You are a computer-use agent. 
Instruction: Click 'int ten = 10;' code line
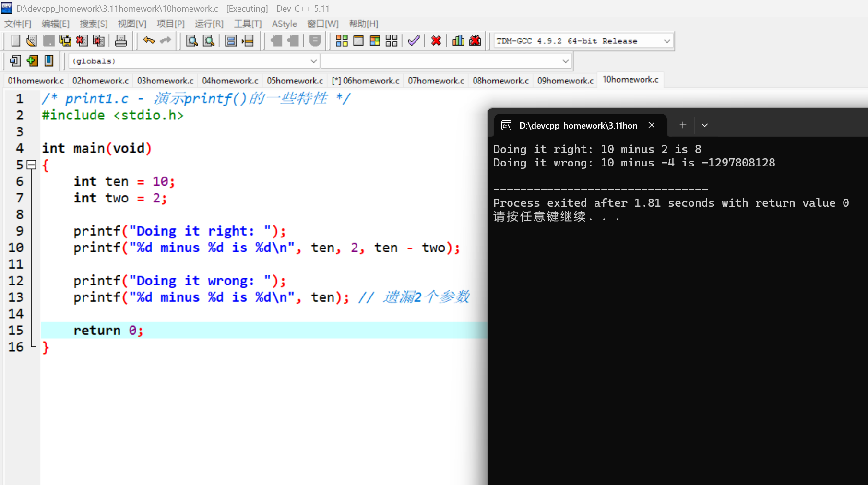click(x=124, y=181)
